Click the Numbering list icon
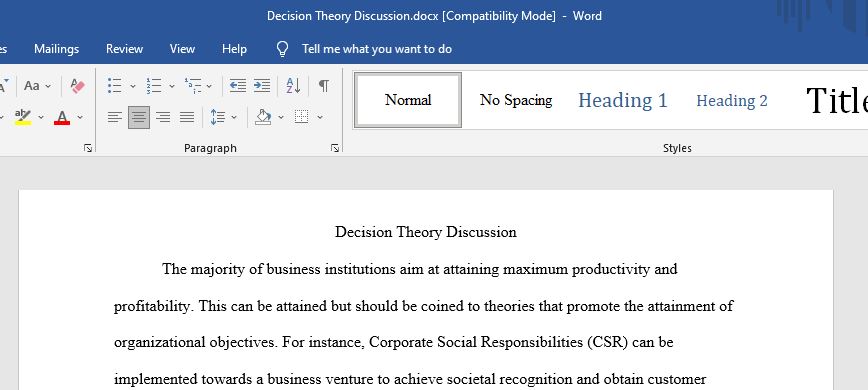 point(154,86)
